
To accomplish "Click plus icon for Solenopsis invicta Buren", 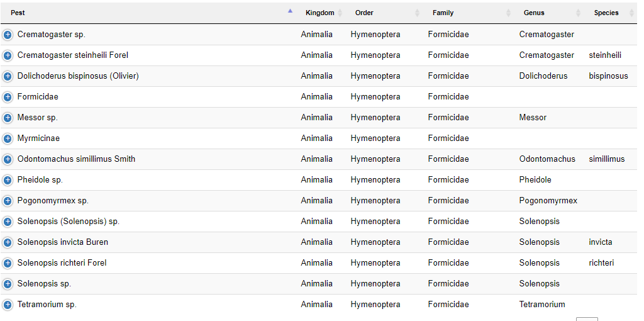I will tap(7, 242).
